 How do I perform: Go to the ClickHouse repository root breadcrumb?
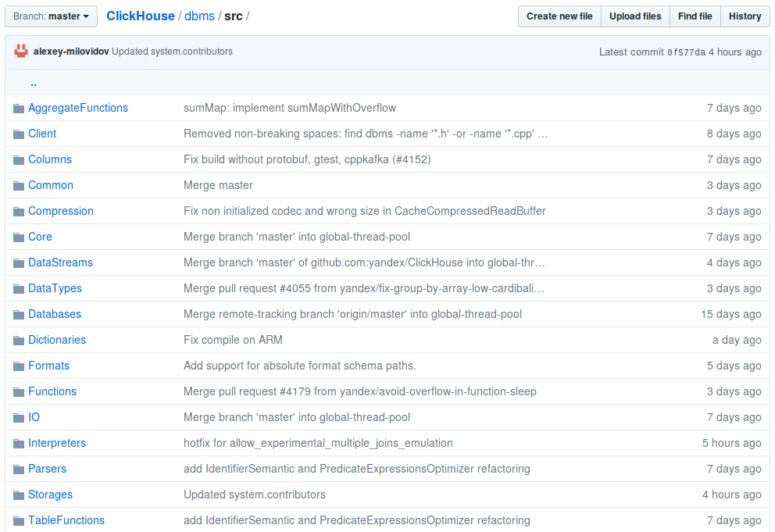coord(140,16)
